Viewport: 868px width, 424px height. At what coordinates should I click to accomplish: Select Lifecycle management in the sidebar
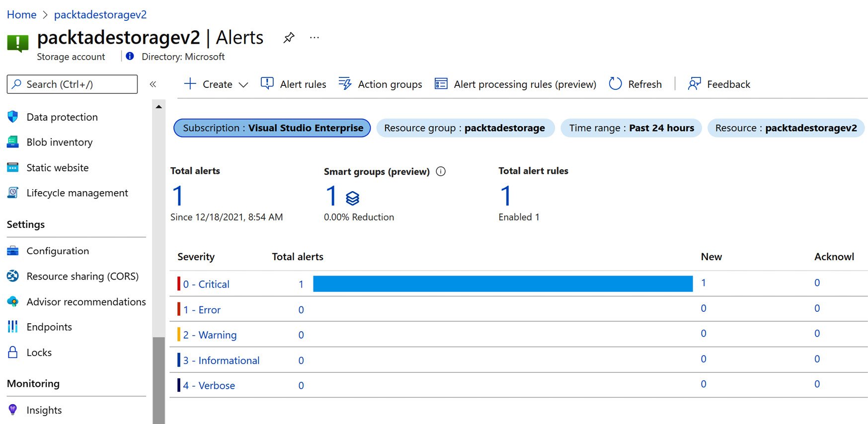pos(77,193)
